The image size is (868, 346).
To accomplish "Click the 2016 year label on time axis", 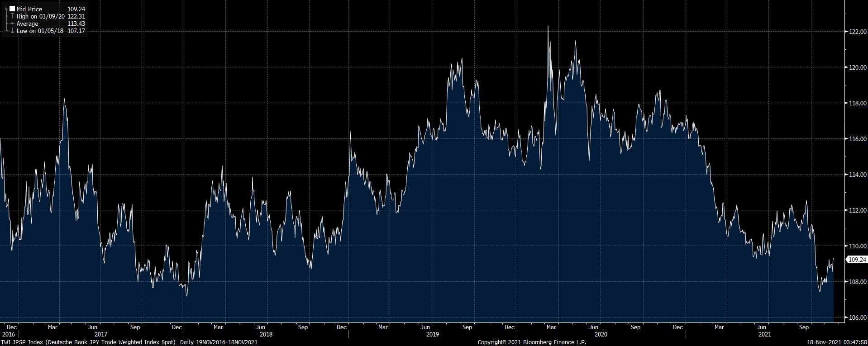I will (8, 334).
